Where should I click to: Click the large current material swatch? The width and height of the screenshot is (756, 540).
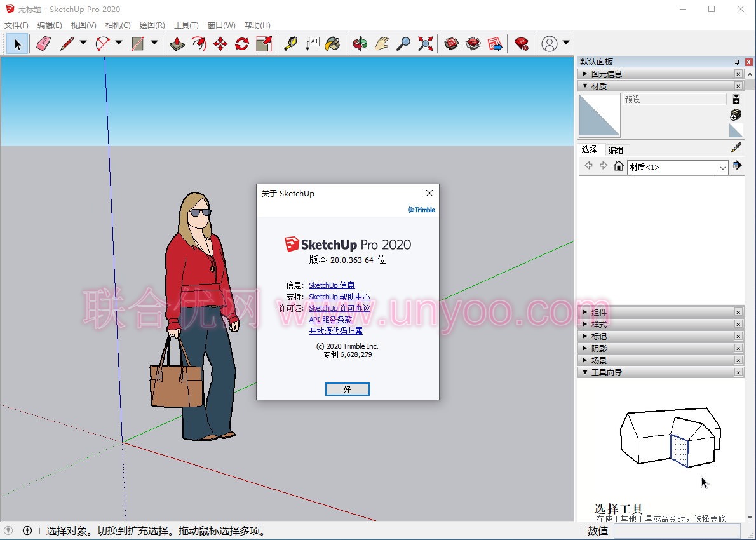(x=599, y=115)
